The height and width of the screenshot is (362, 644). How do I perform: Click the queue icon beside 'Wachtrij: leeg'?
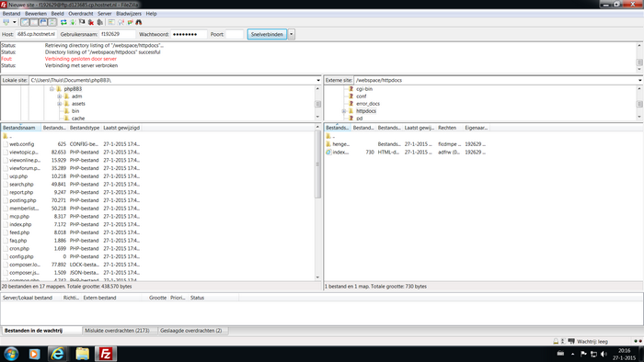tap(571, 341)
